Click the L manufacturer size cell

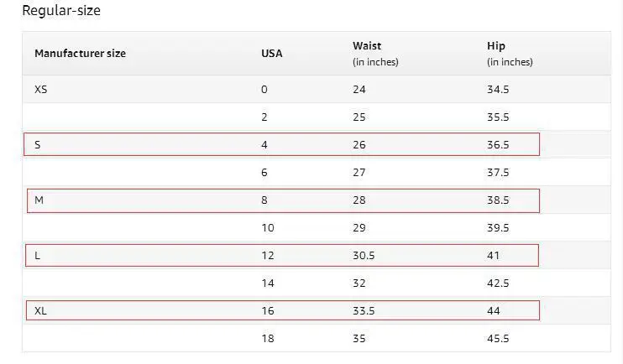pos(37,255)
